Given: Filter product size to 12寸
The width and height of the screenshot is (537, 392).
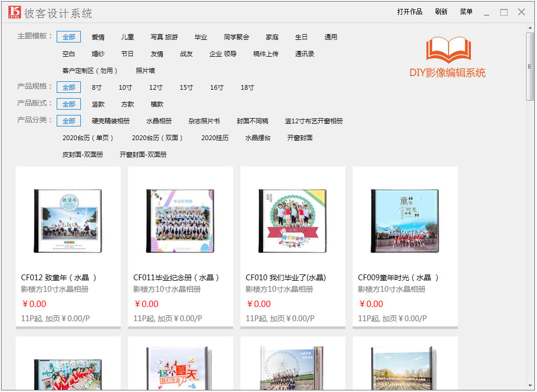Looking at the screenshot, I should click(156, 87).
